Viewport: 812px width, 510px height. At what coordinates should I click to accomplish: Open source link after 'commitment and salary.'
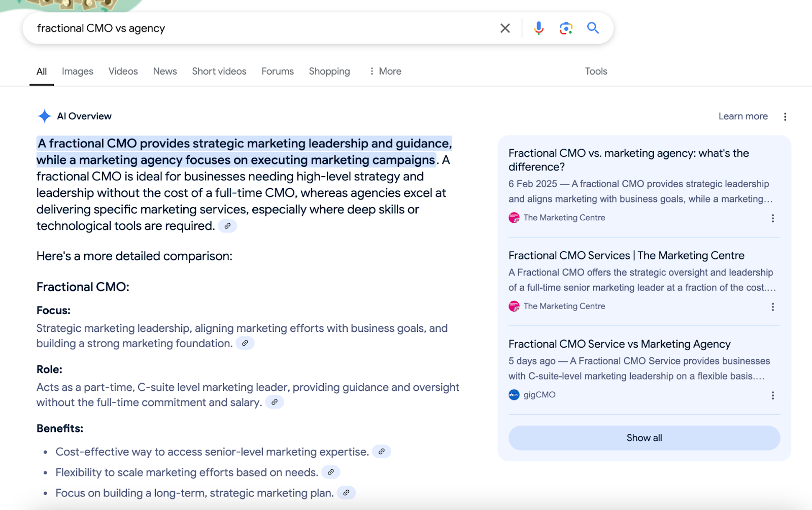point(274,402)
